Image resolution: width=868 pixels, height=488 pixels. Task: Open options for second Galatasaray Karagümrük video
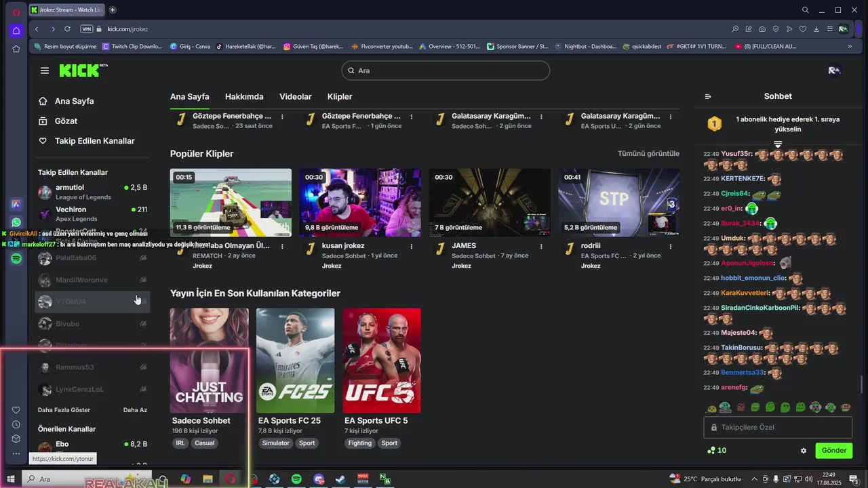pyautogui.click(x=671, y=117)
